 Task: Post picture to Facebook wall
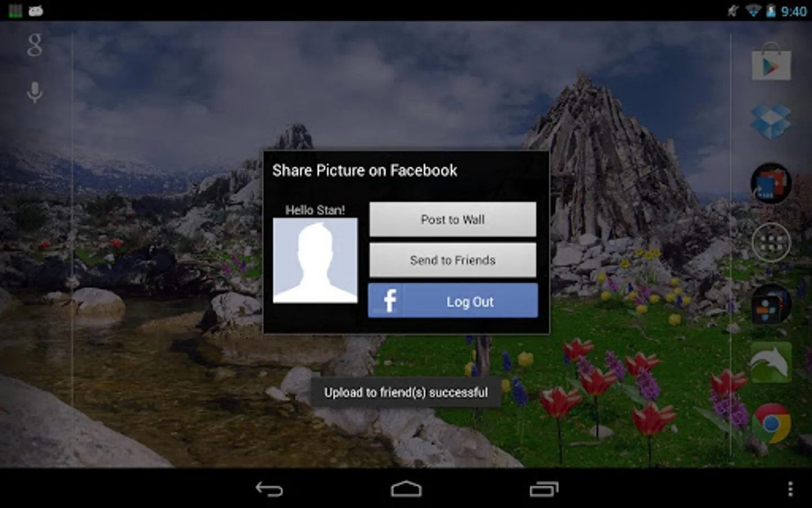pyautogui.click(x=453, y=220)
